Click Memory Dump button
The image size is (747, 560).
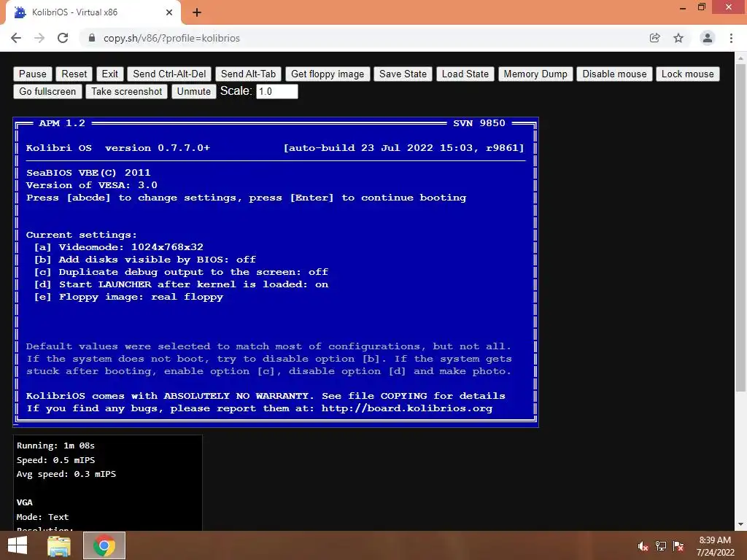(535, 74)
